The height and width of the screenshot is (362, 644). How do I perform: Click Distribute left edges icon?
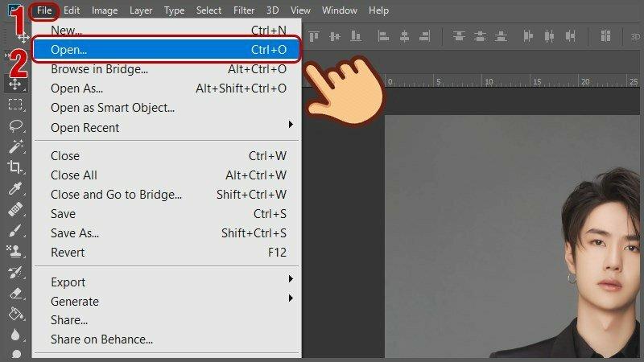click(x=528, y=36)
